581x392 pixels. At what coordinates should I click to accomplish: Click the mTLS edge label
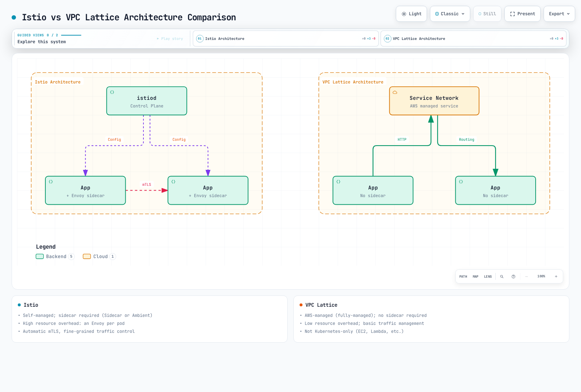147,184
